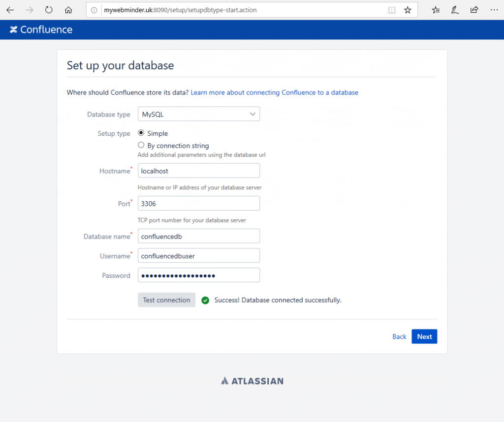The image size is (504, 422).
Task: Click the Password input field
Action: click(199, 275)
